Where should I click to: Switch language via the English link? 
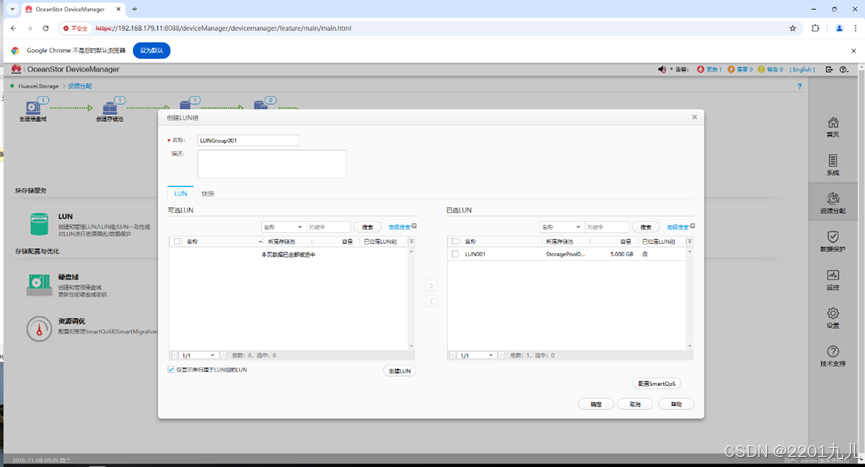(x=802, y=69)
